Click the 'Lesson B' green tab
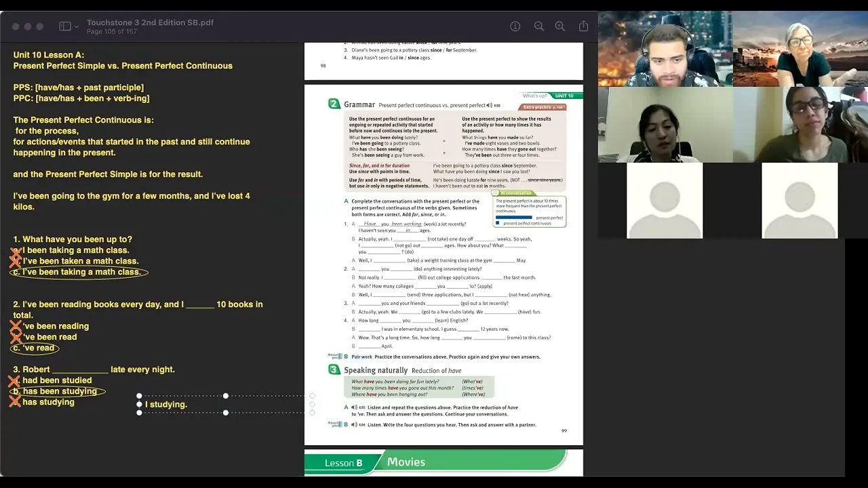Image resolution: width=868 pixels, height=488 pixels. point(343,463)
